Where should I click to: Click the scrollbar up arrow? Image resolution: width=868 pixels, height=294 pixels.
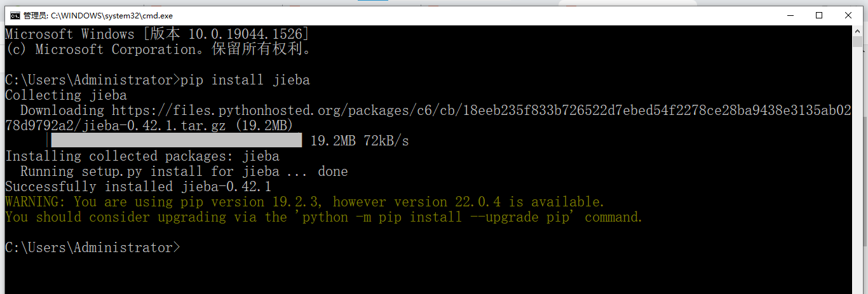(858, 31)
